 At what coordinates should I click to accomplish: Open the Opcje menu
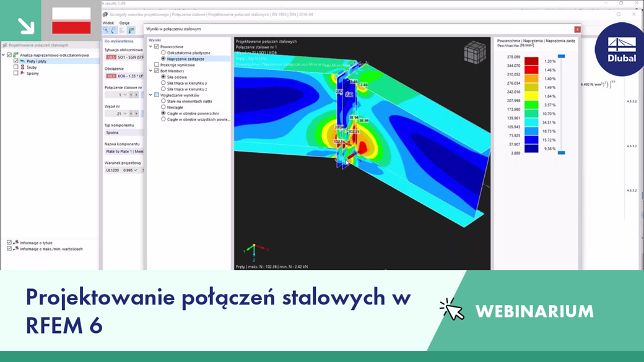click(124, 23)
